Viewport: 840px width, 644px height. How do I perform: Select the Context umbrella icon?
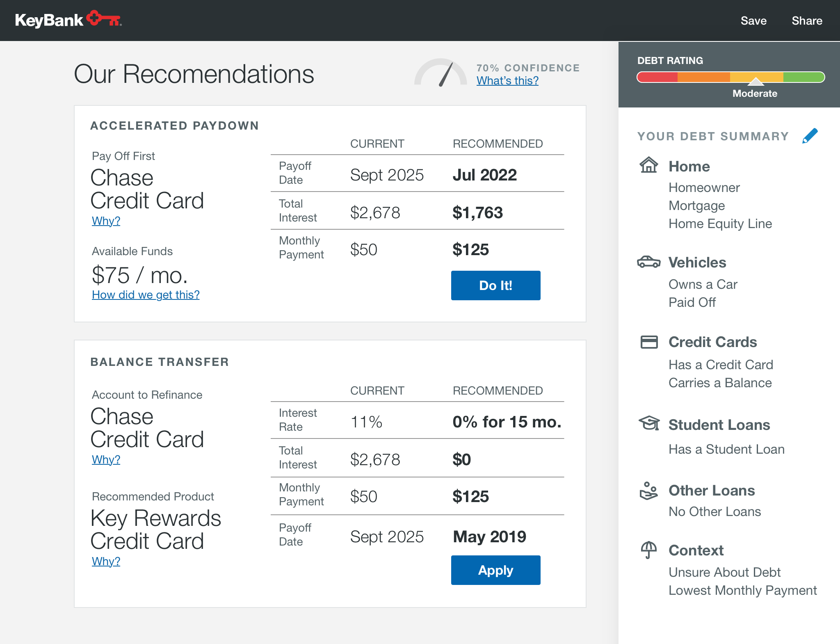click(649, 550)
